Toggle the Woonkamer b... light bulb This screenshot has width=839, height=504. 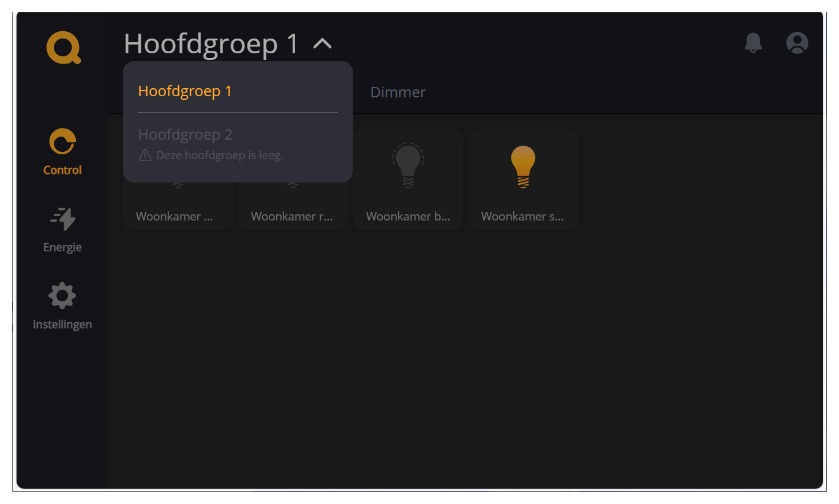(408, 165)
